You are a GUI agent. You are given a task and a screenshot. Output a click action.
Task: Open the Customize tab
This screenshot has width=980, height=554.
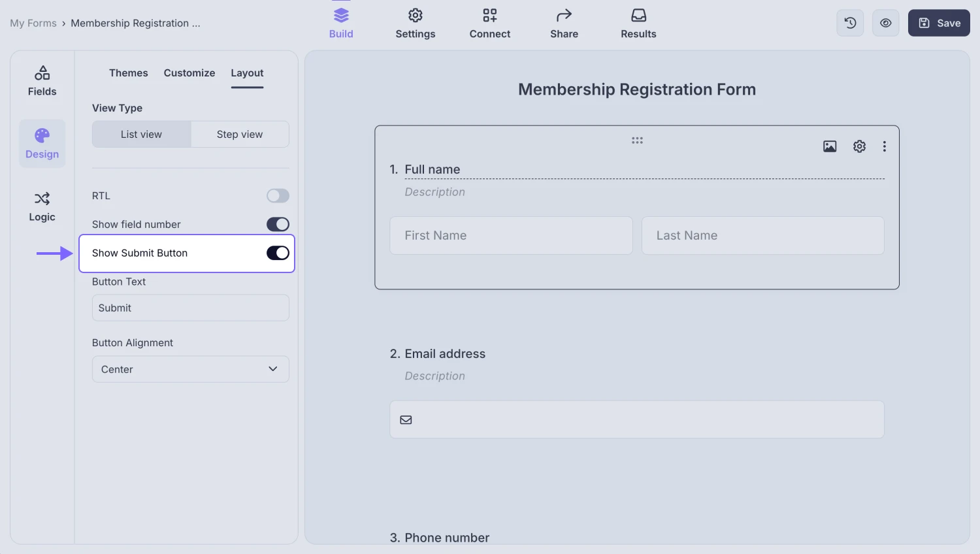189,73
